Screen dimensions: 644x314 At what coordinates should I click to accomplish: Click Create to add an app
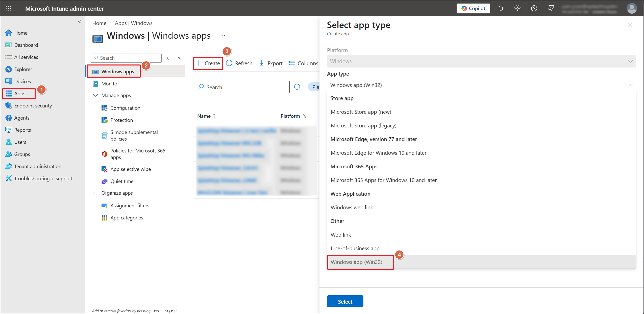pos(208,63)
